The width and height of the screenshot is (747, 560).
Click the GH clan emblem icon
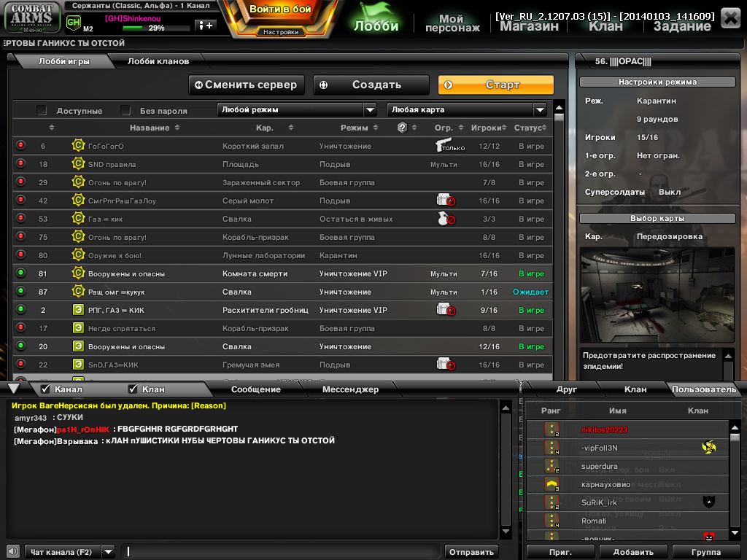tap(74, 23)
